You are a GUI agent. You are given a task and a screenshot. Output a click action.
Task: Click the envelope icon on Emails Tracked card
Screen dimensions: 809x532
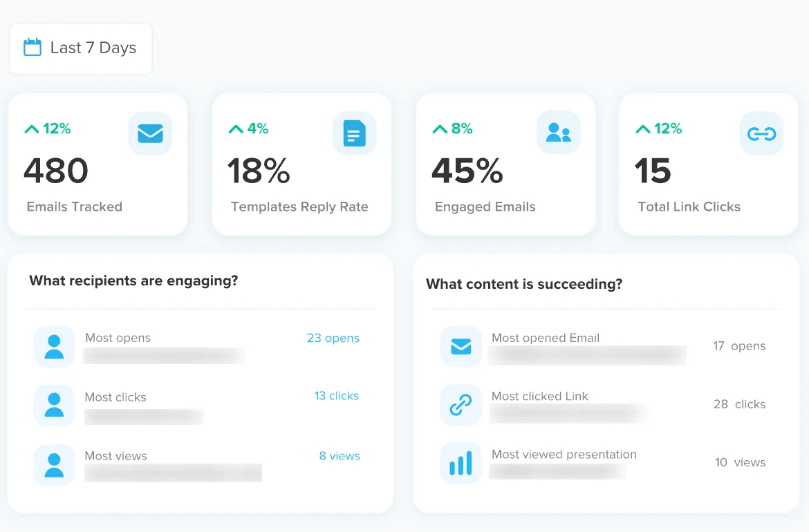150,133
